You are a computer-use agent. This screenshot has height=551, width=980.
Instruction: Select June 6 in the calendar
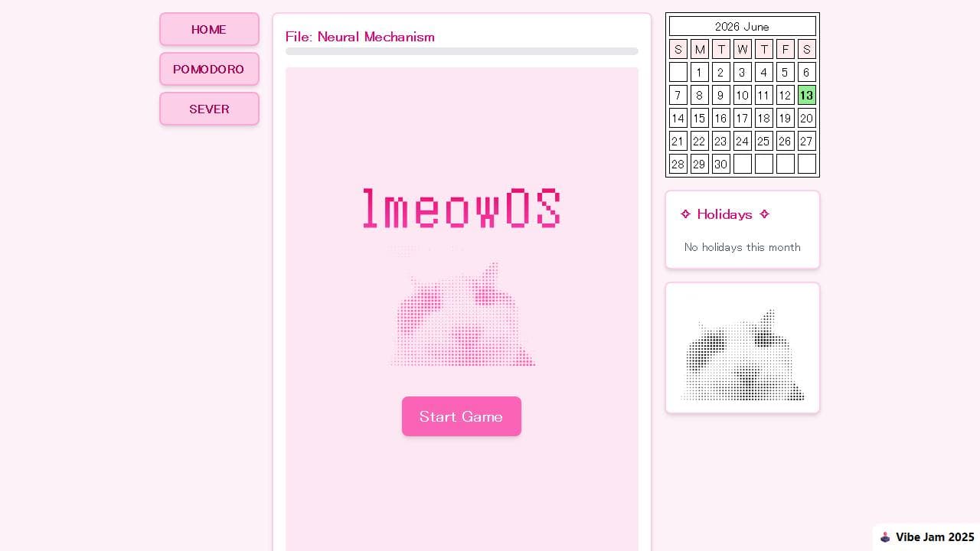[807, 72]
